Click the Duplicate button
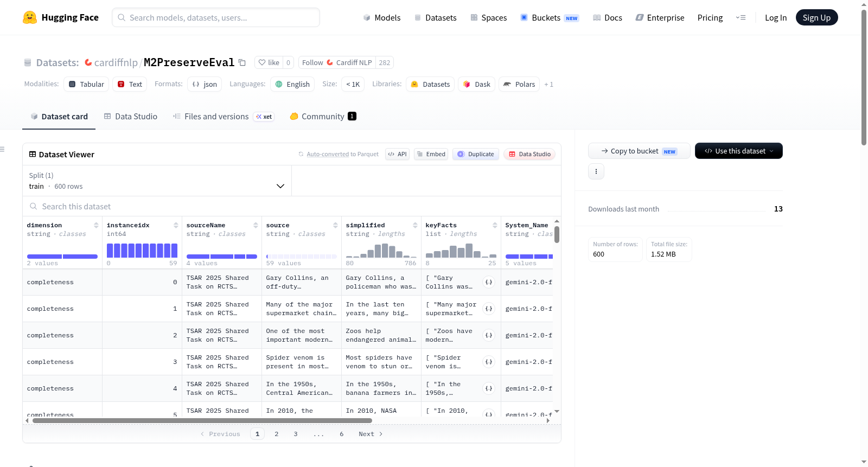The width and height of the screenshot is (868, 467). pos(476,154)
